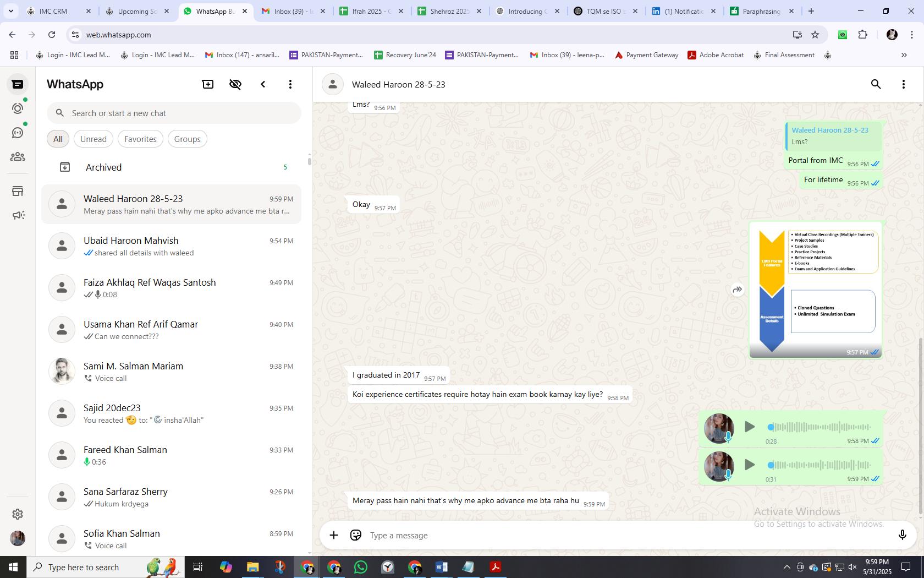Play the 0:31 voice message

click(749, 465)
